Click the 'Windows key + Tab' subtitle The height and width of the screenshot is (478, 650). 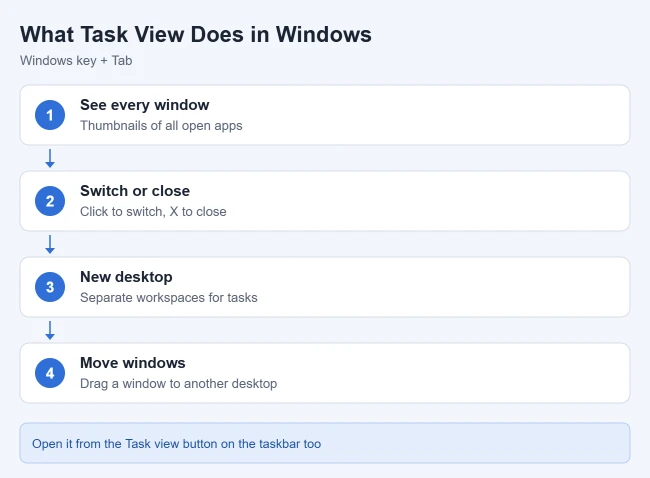(76, 61)
